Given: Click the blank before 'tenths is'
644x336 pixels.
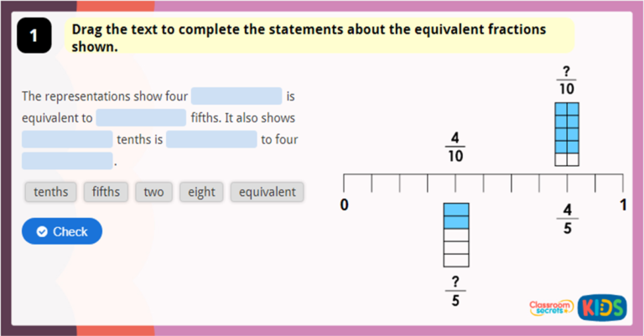Looking at the screenshot, I should pyautogui.click(x=67, y=139).
